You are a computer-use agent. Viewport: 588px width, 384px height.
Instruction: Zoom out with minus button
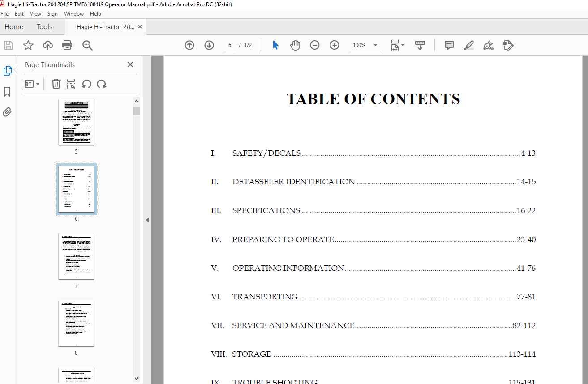pyautogui.click(x=315, y=45)
